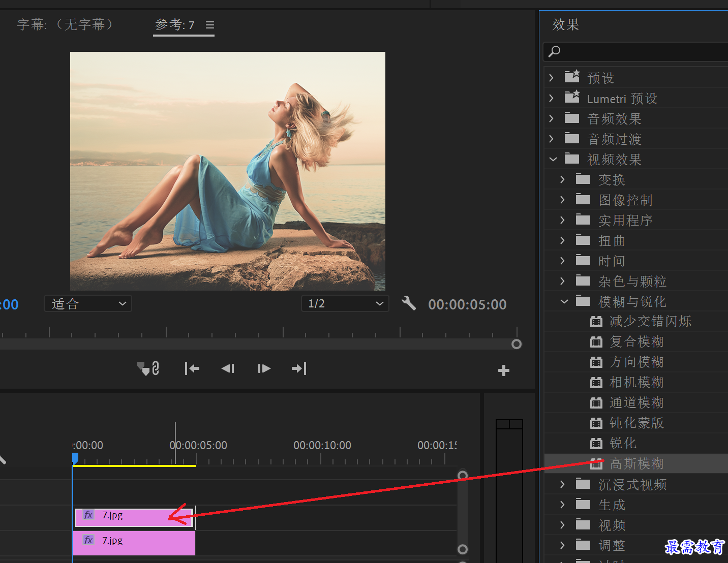Click the fx badge on lower 7.jpg clip
Viewport: 728px width, 563px height.
pos(88,540)
